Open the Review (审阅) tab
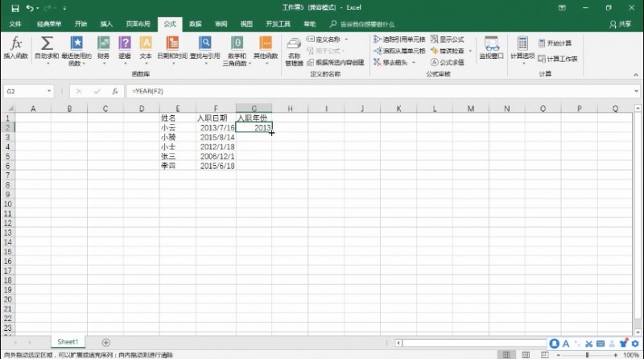Image resolution: width=644 pixels, height=359 pixels. click(221, 24)
